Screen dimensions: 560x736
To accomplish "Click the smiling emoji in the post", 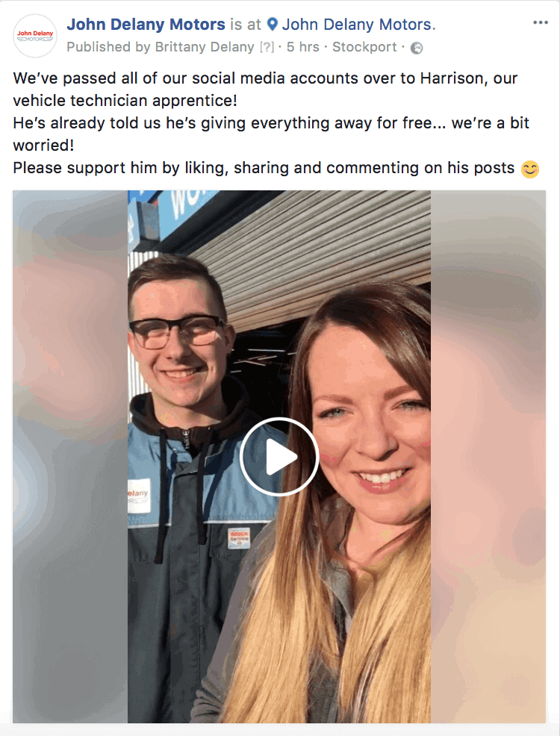I will point(530,169).
